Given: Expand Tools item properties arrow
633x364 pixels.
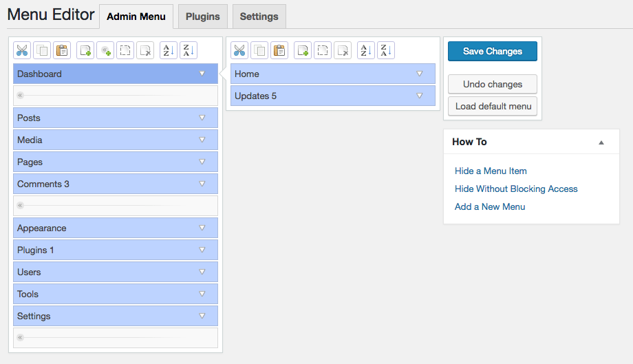Looking at the screenshot, I should click(x=202, y=294).
